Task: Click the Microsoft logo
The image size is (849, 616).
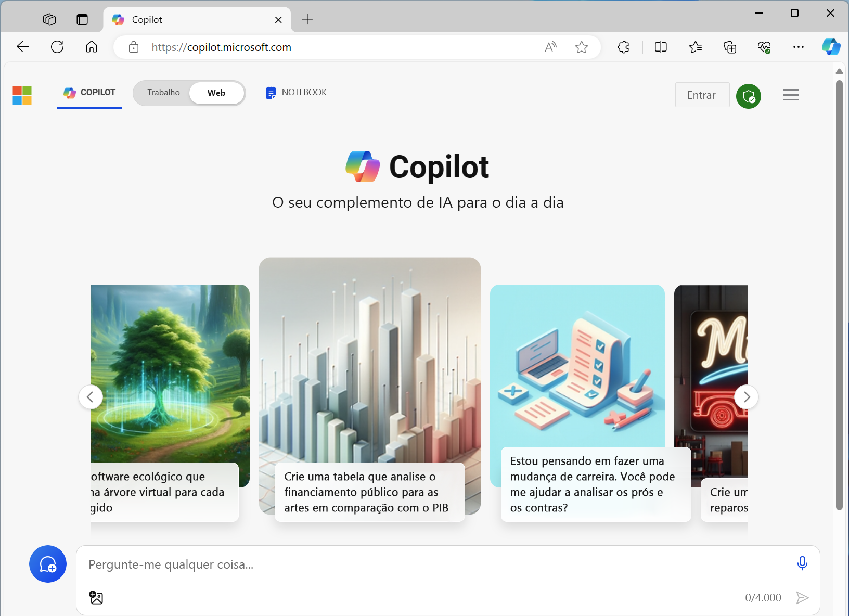Action: [22, 95]
